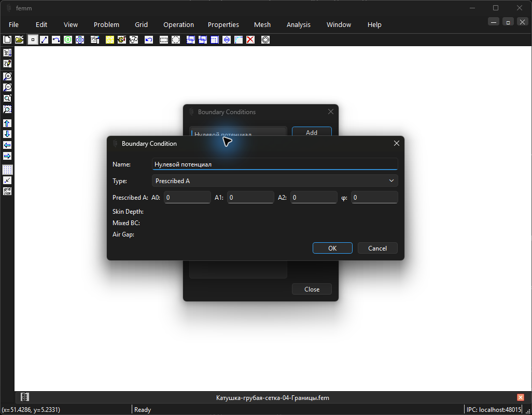The image size is (532, 415).
Task: Open the Properties menu
Action: click(223, 24)
